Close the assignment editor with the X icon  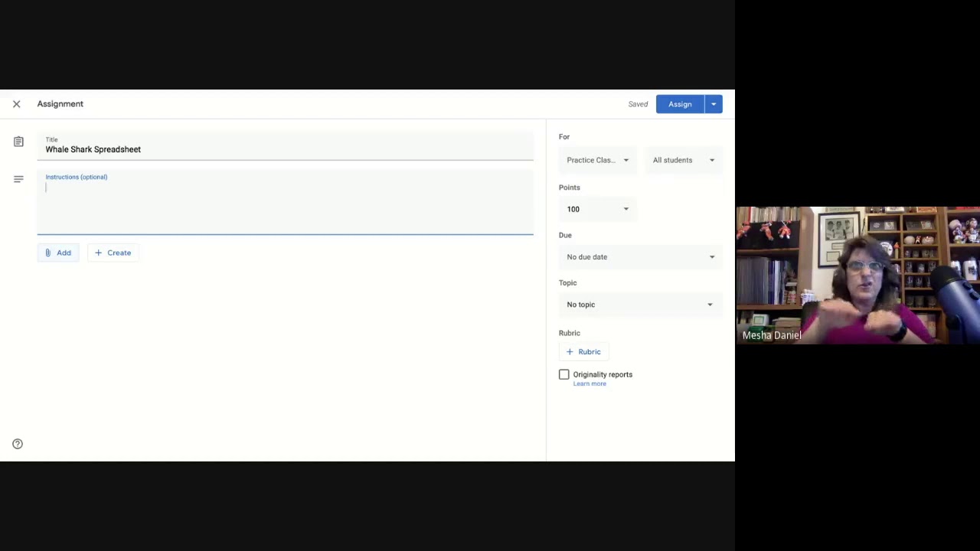click(16, 104)
